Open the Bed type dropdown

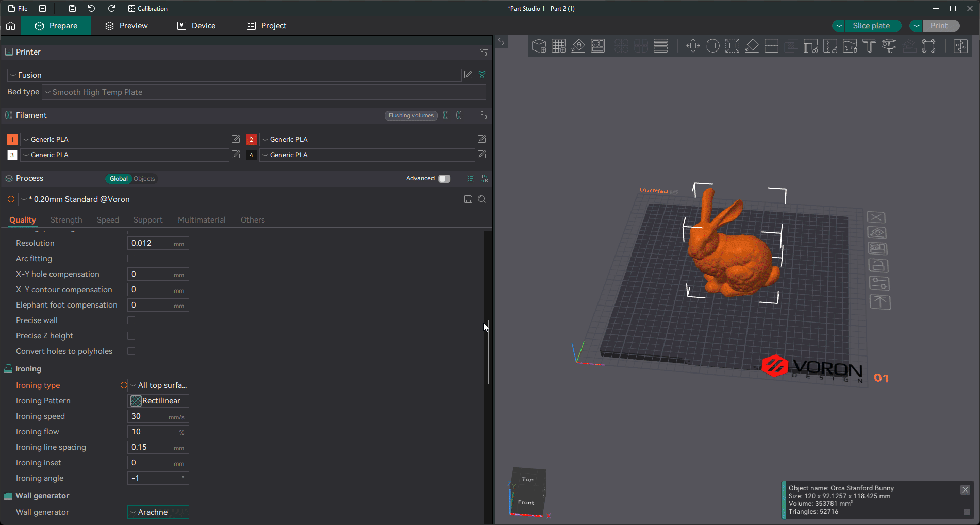pos(263,92)
